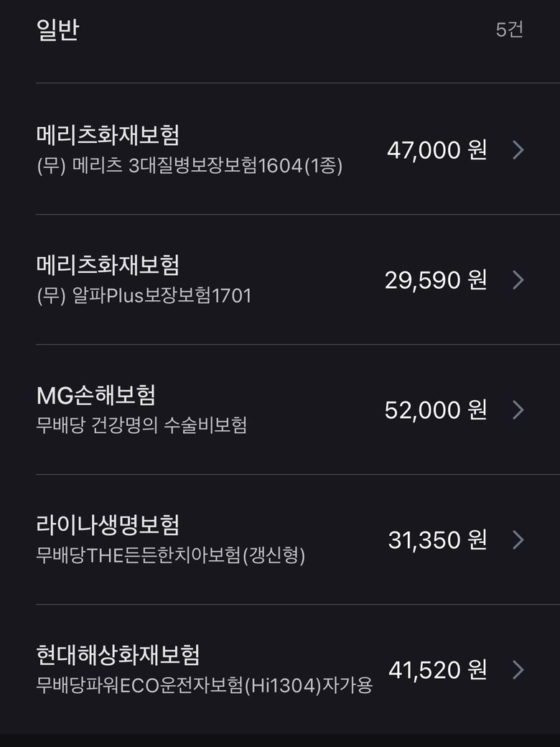The width and height of the screenshot is (560, 747).
Task: Click the chevron beside 41,520 원
Action: (518, 670)
